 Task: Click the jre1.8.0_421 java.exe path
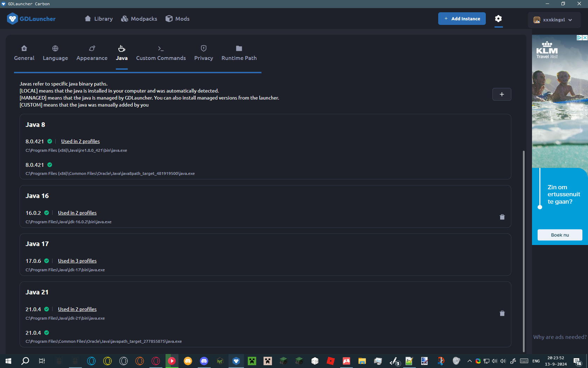coord(76,150)
